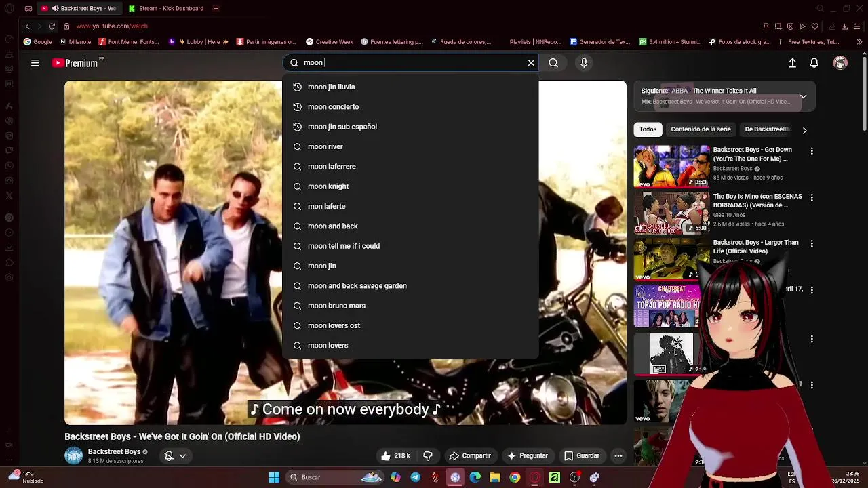Open the Windows Start menu
The height and width of the screenshot is (488, 868).
tap(274, 477)
